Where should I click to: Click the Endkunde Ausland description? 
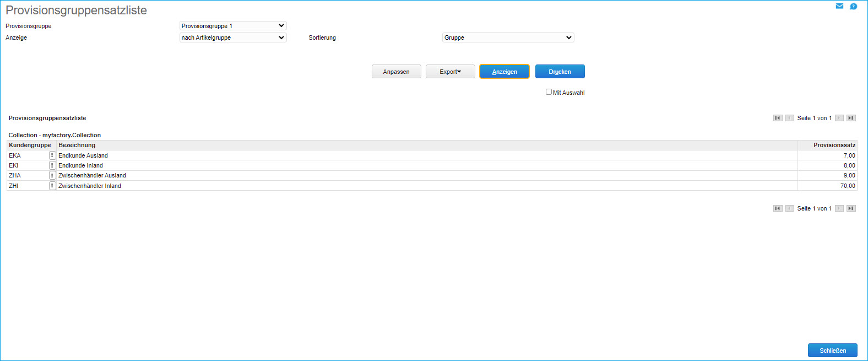click(x=83, y=155)
